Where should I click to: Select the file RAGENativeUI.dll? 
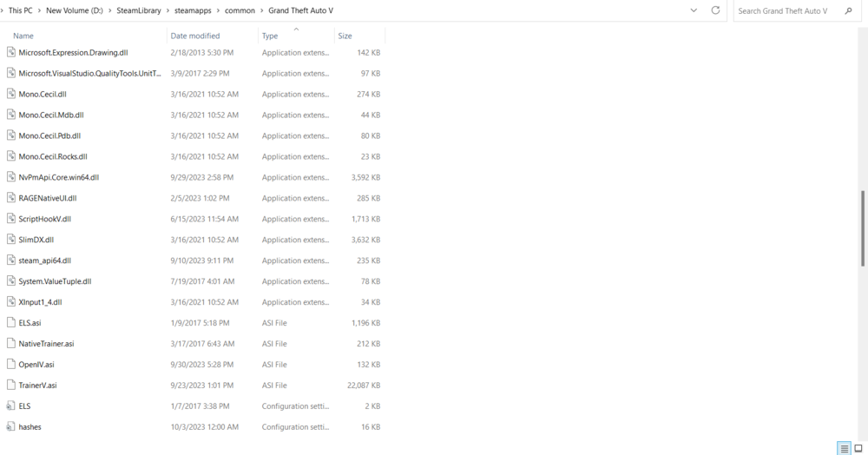(x=48, y=198)
